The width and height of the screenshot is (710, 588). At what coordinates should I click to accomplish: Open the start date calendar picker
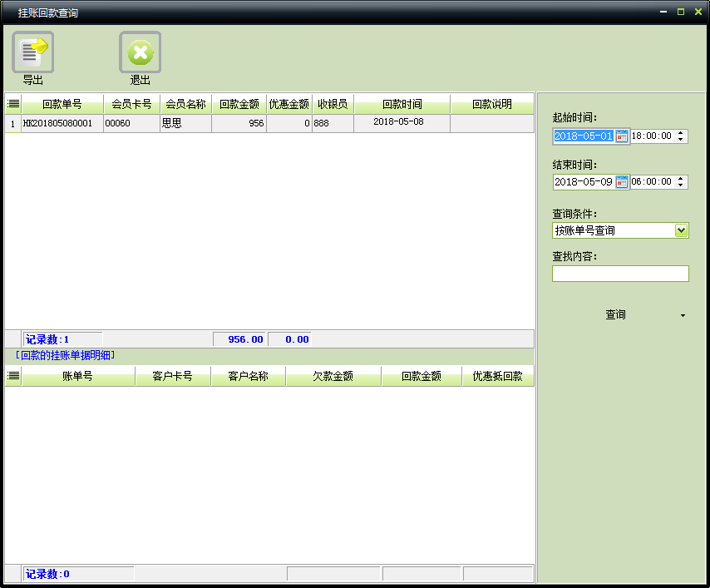[x=622, y=136]
